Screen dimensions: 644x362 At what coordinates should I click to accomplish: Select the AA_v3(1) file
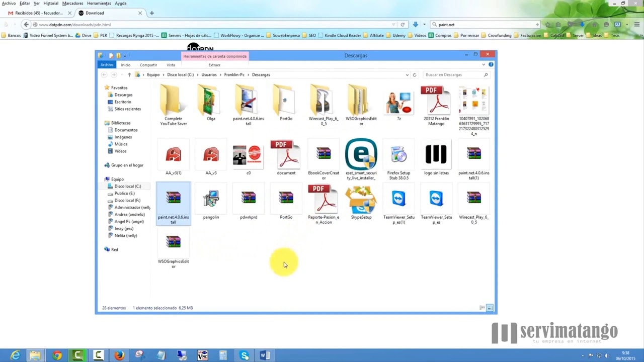click(173, 158)
